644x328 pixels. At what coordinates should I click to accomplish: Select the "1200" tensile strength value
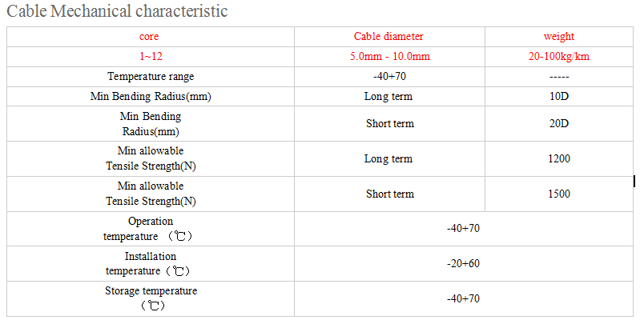click(558, 159)
